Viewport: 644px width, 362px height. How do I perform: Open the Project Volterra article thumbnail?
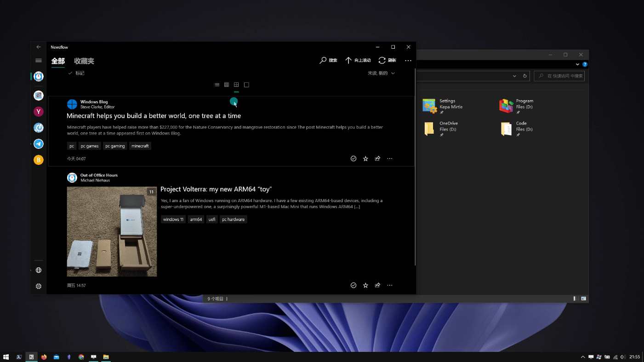tap(112, 232)
